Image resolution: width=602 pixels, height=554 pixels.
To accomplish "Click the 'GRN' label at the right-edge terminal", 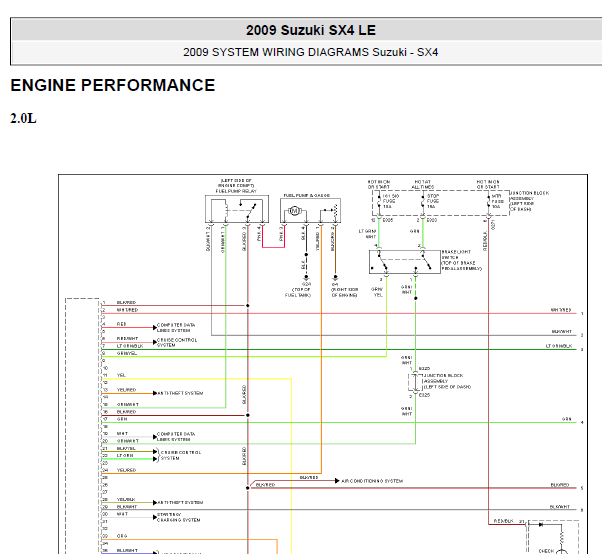I will point(567,419).
